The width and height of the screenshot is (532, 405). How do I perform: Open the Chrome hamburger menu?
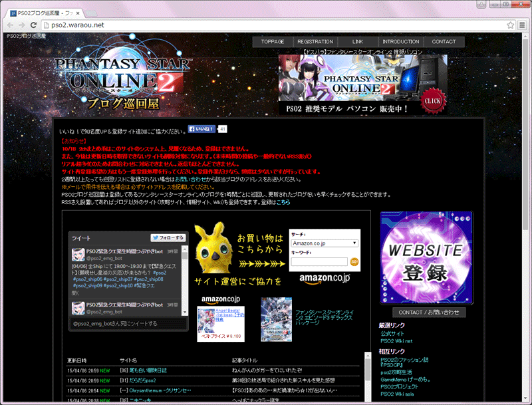(x=522, y=25)
